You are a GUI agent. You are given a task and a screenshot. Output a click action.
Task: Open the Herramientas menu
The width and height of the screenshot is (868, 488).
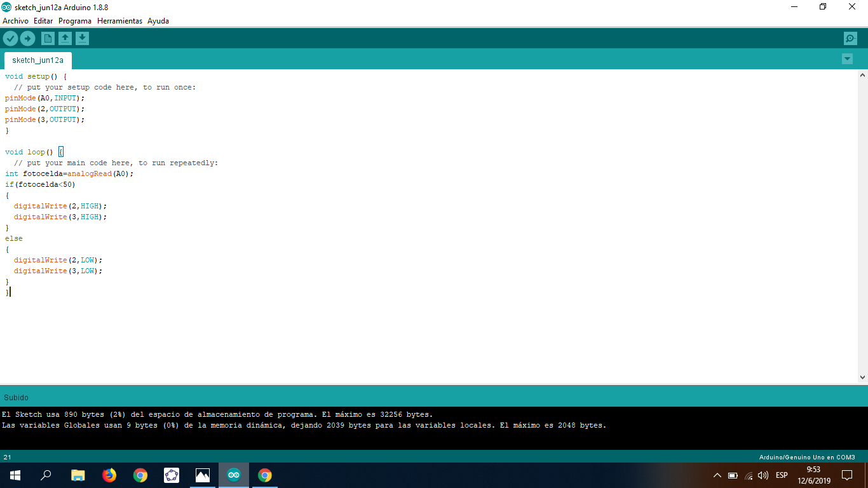(x=119, y=21)
